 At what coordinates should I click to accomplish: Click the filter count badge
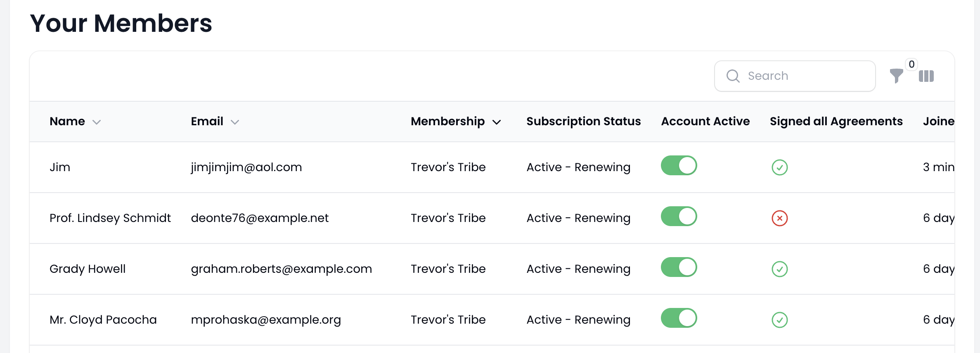tap(911, 64)
